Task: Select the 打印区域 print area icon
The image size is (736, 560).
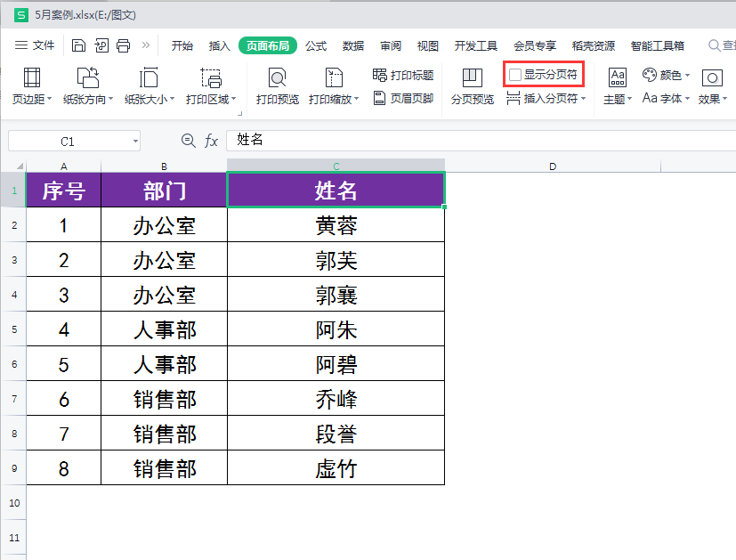Action: pyautogui.click(x=211, y=77)
